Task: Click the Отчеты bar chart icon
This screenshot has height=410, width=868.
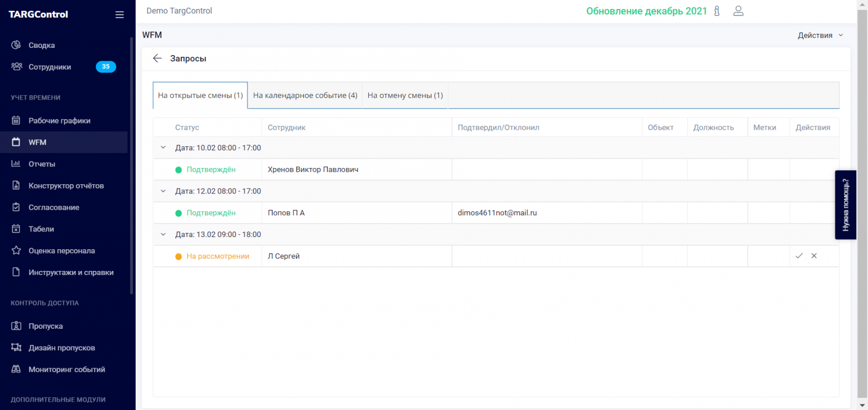Action: [17, 164]
